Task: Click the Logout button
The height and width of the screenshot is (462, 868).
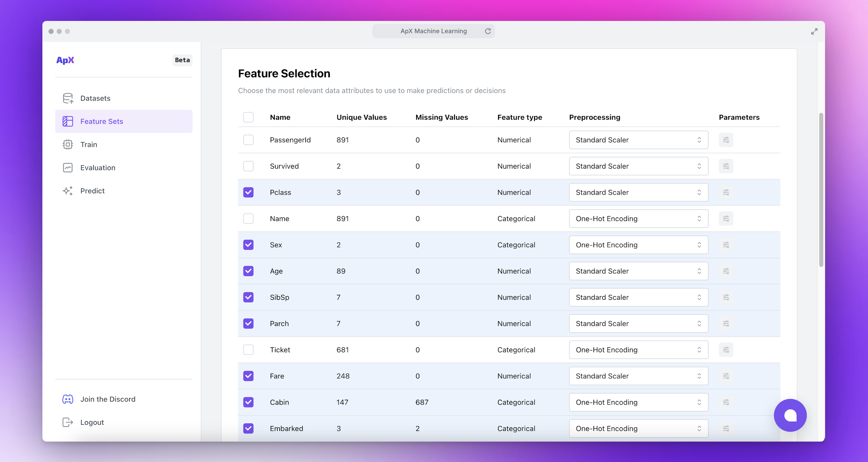Action: click(x=92, y=422)
